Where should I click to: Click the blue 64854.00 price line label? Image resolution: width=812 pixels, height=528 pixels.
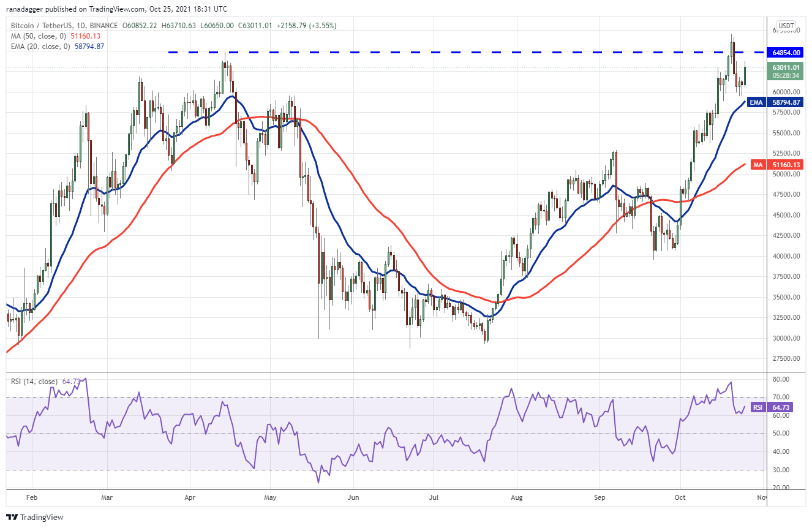tap(786, 53)
